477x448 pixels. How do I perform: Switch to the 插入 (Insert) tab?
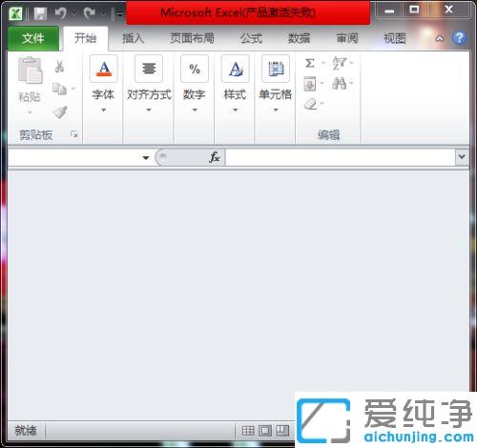(x=134, y=38)
